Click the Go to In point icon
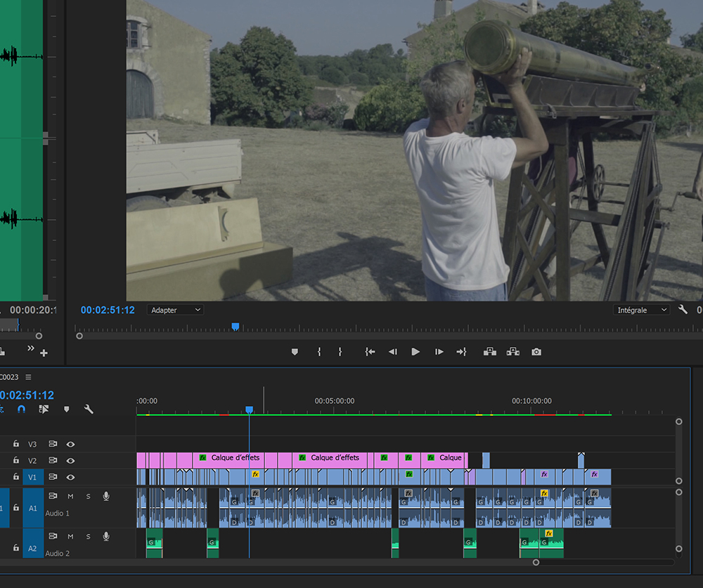This screenshot has height=588, width=703. [370, 352]
